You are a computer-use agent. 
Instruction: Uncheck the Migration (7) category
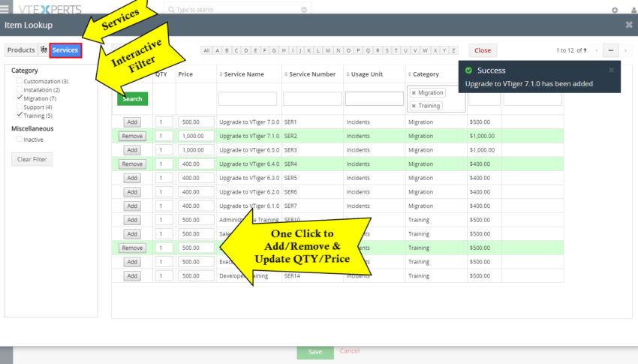(19, 98)
